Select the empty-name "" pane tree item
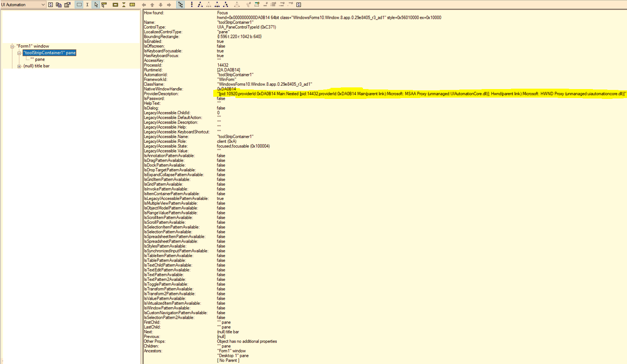Image resolution: width=627 pixels, height=364 pixels. (x=38, y=59)
